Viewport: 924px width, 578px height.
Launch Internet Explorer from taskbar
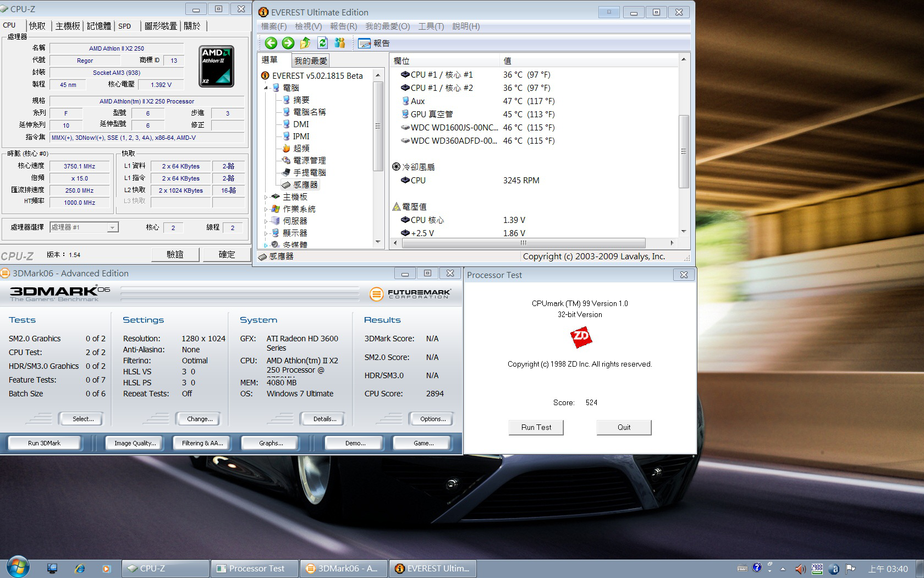coord(80,568)
